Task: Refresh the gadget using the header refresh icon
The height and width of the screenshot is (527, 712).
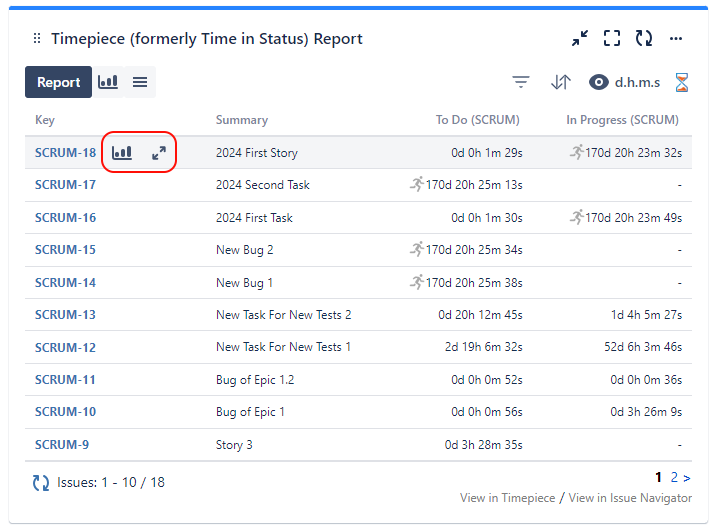Action: coord(644,39)
